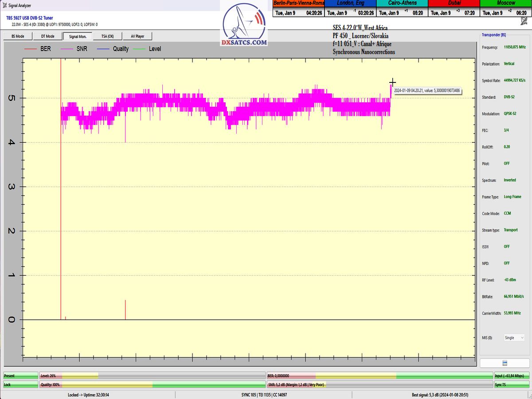The image size is (532, 399).
Task: Click the blue Quality legend line
Action: pyautogui.click(x=103, y=49)
